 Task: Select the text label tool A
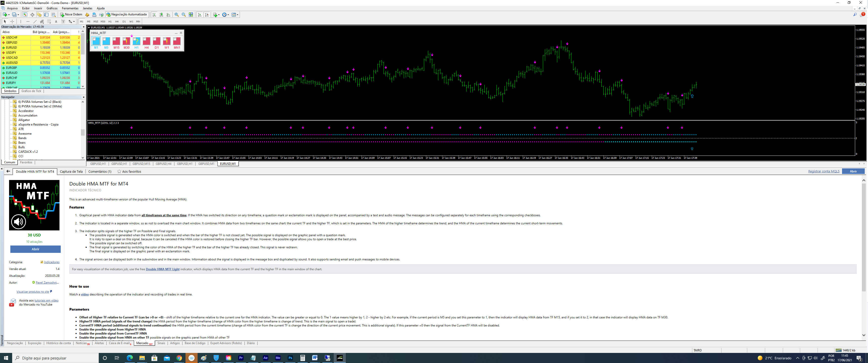click(x=56, y=22)
